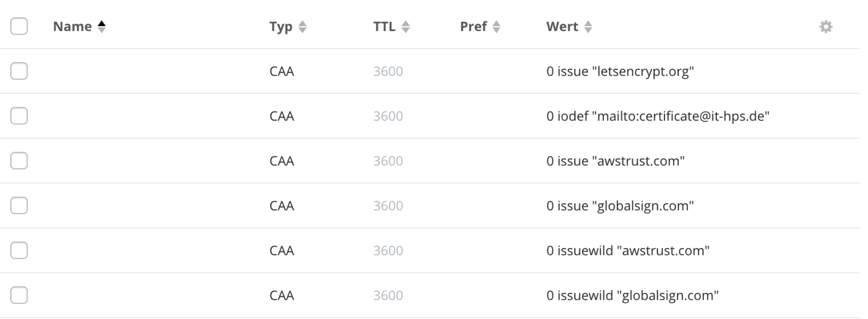The height and width of the screenshot is (319, 868).
Task: Click the 3600 TTL in the issuewild awstrust row
Action: click(387, 250)
